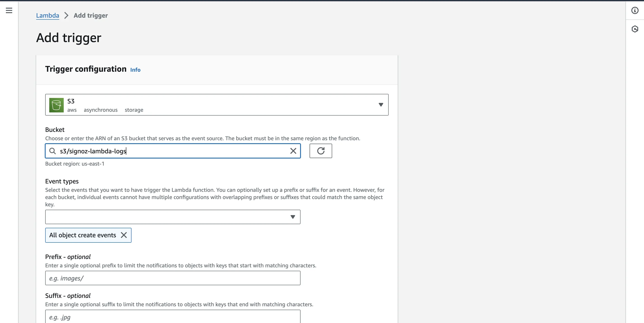
Task: Click the trigger source dropdown arrow
Action: tap(381, 105)
